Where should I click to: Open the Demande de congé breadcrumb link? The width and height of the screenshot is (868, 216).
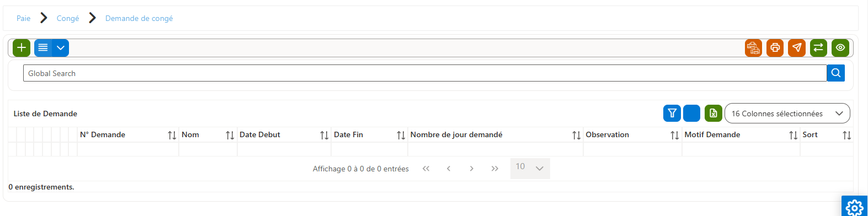click(139, 18)
